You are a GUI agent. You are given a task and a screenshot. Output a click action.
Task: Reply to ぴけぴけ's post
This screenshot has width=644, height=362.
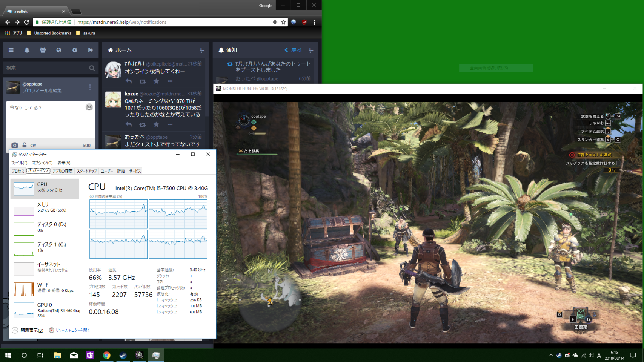[x=129, y=81]
